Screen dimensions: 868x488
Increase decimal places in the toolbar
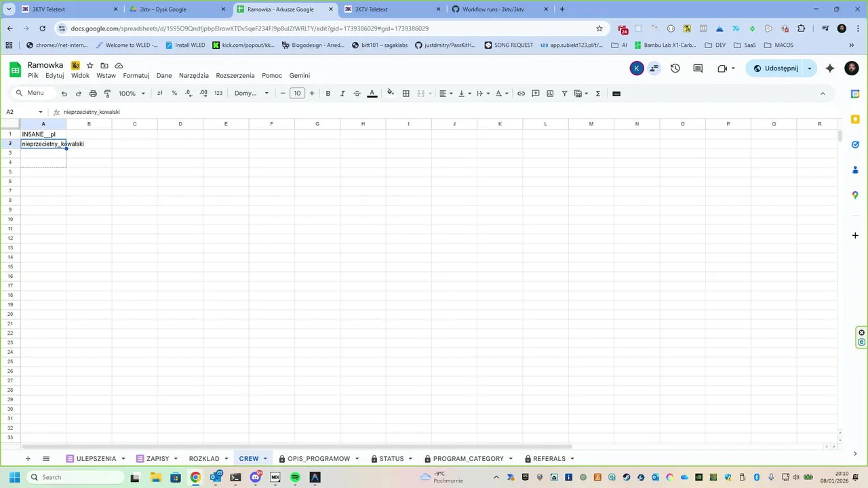tap(203, 94)
